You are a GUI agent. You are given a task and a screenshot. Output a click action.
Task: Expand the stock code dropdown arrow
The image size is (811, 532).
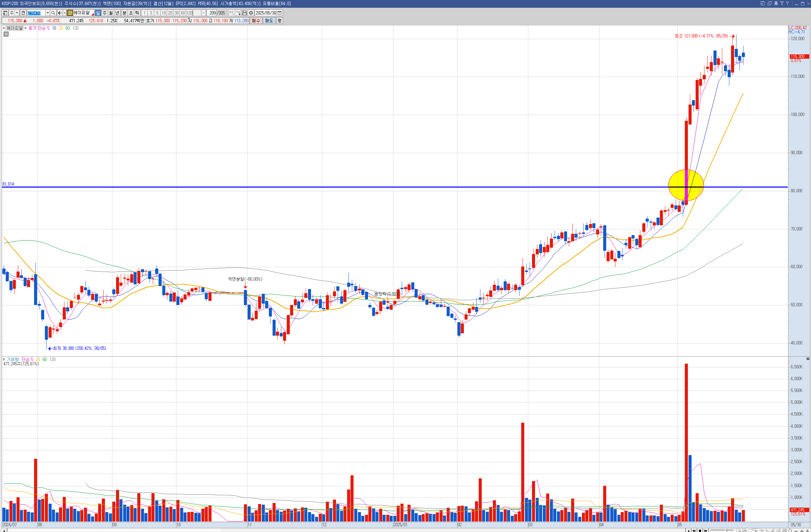[x=47, y=13]
